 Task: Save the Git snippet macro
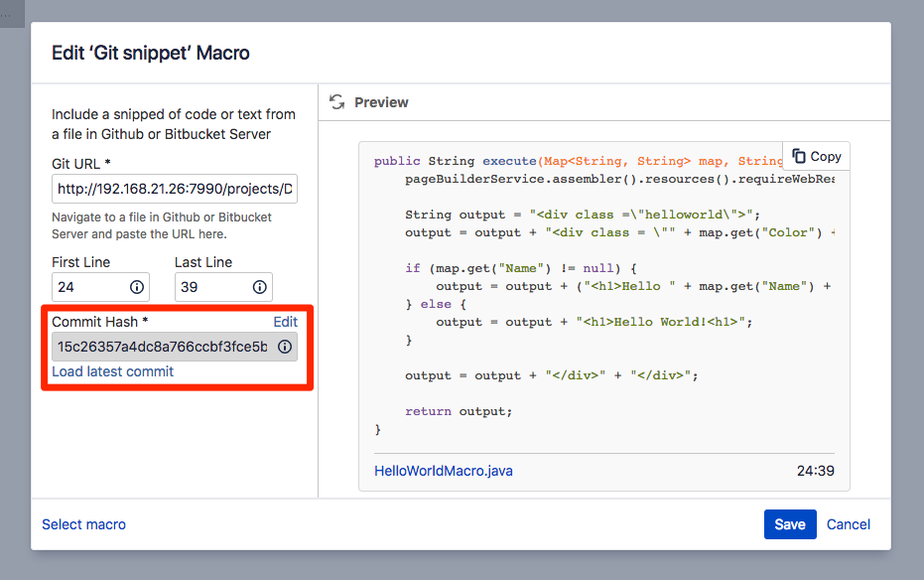coord(789,524)
